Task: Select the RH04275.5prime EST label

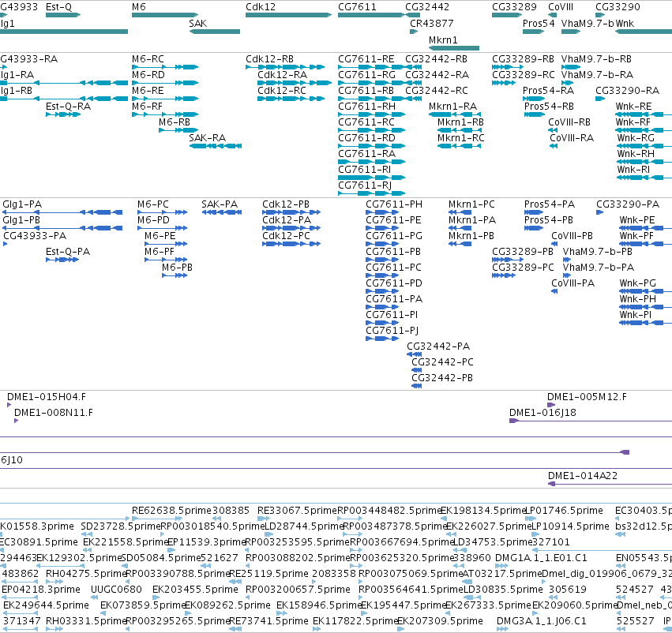Action: pos(86,573)
